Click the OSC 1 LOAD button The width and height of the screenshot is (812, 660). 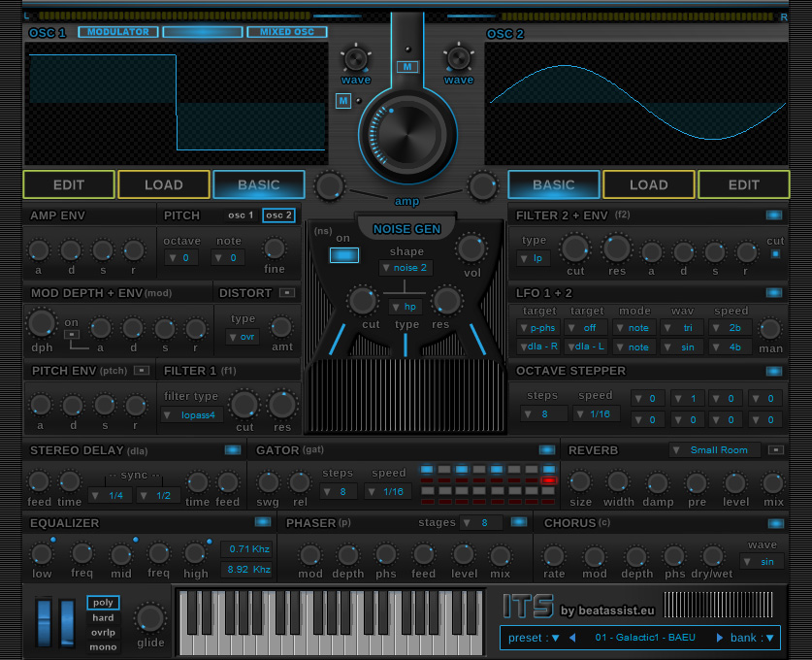[164, 185]
